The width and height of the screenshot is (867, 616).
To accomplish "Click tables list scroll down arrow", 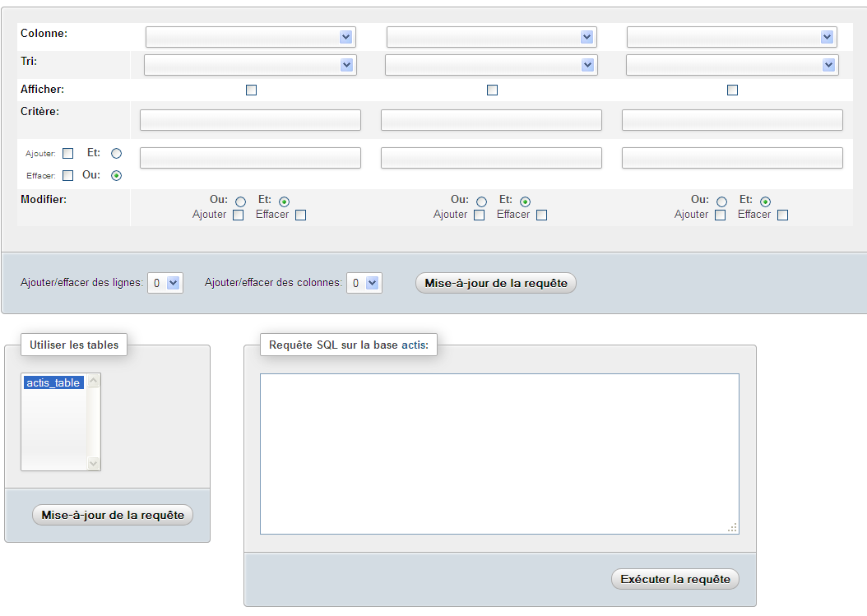I will [x=94, y=463].
